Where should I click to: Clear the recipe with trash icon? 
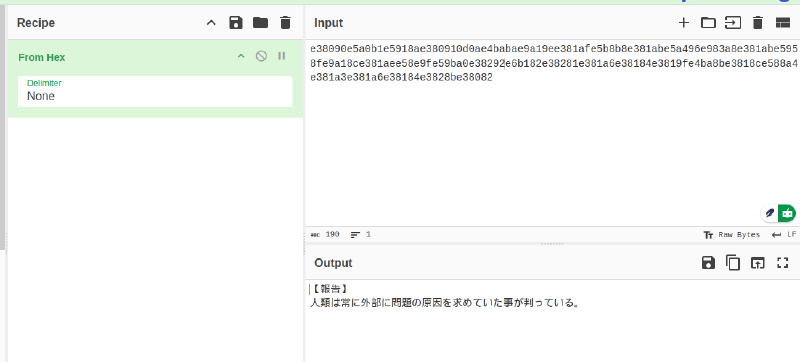(x=286, y=23)
